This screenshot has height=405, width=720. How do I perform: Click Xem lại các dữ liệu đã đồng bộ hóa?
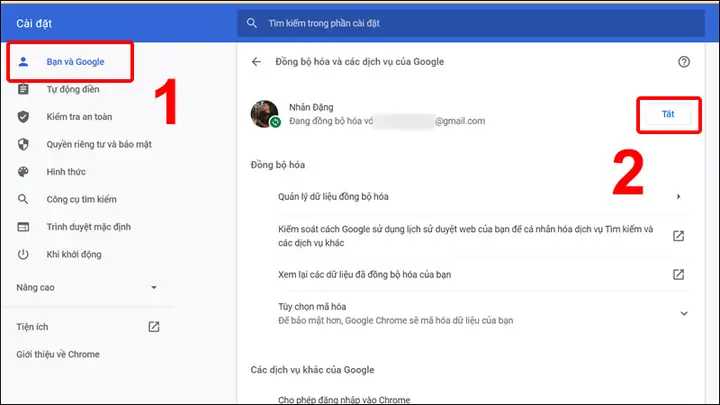[x=364, y=275]
